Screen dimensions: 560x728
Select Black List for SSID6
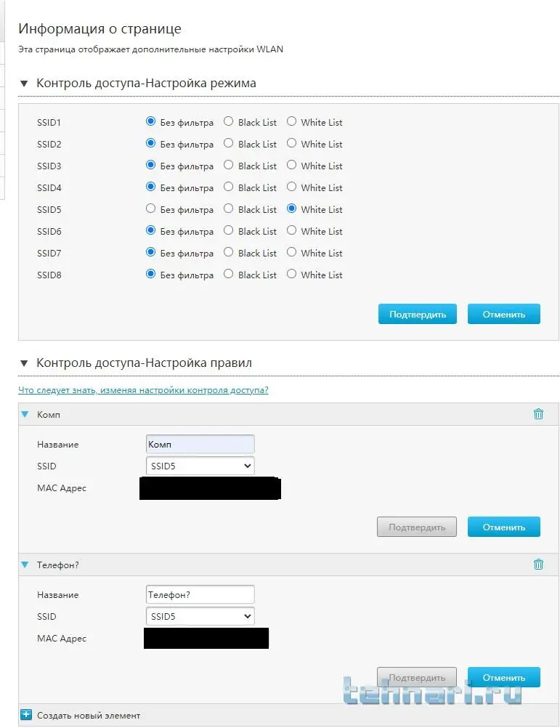pos(228,230)
